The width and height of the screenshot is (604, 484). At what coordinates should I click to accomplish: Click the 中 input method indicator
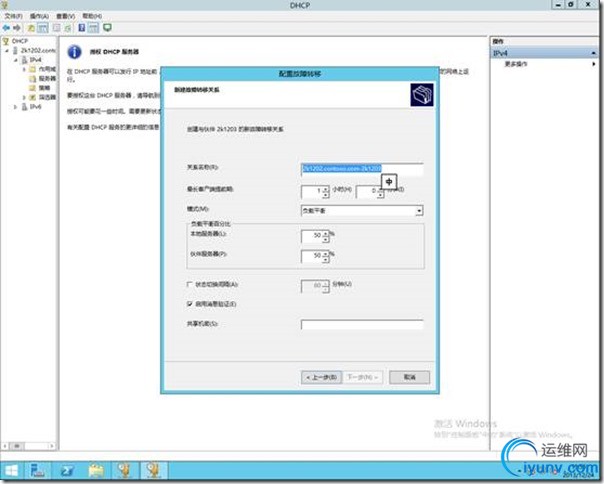click(389, 182)
